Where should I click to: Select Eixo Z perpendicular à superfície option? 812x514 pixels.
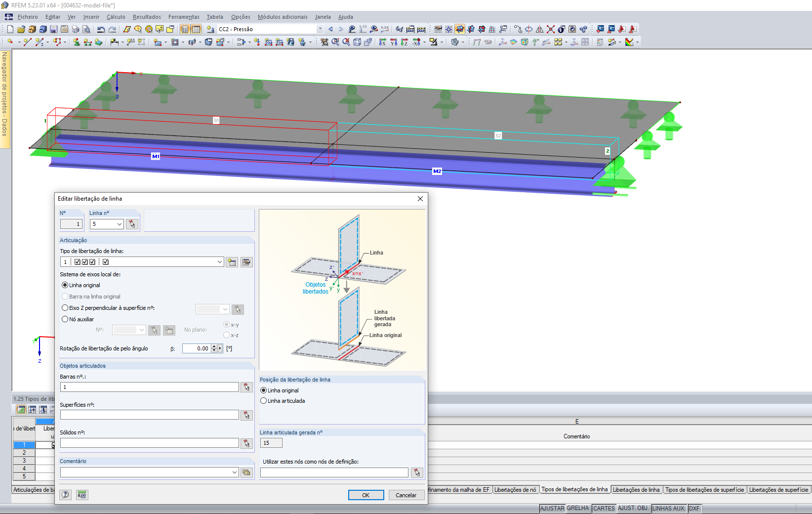point(65,308)
